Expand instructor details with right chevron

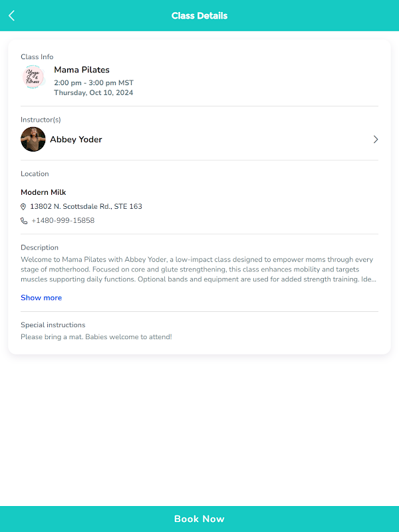click(376, 140)
